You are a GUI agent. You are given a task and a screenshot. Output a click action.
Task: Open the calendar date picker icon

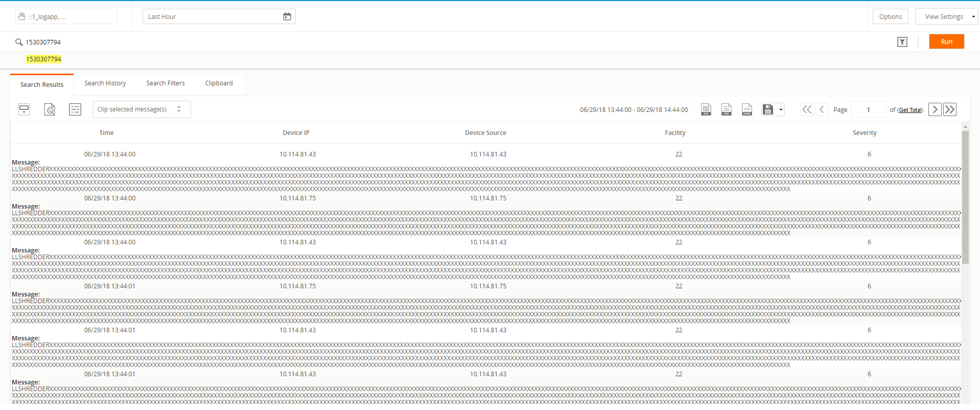(x=287, y=16)
